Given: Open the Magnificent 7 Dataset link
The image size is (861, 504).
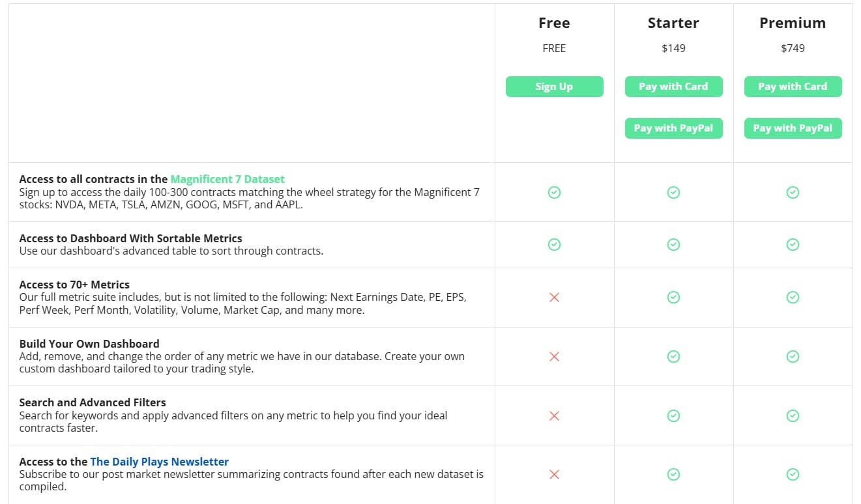Looking at the screenshot, I should click(x=227, y=178).
